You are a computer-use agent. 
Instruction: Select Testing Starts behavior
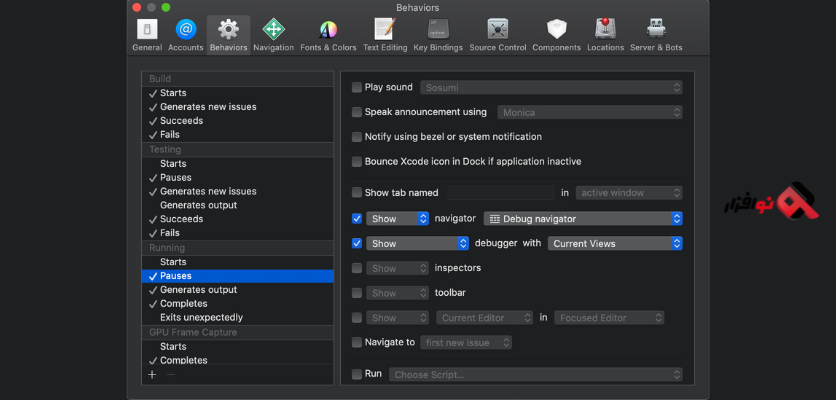coord(238,164)
